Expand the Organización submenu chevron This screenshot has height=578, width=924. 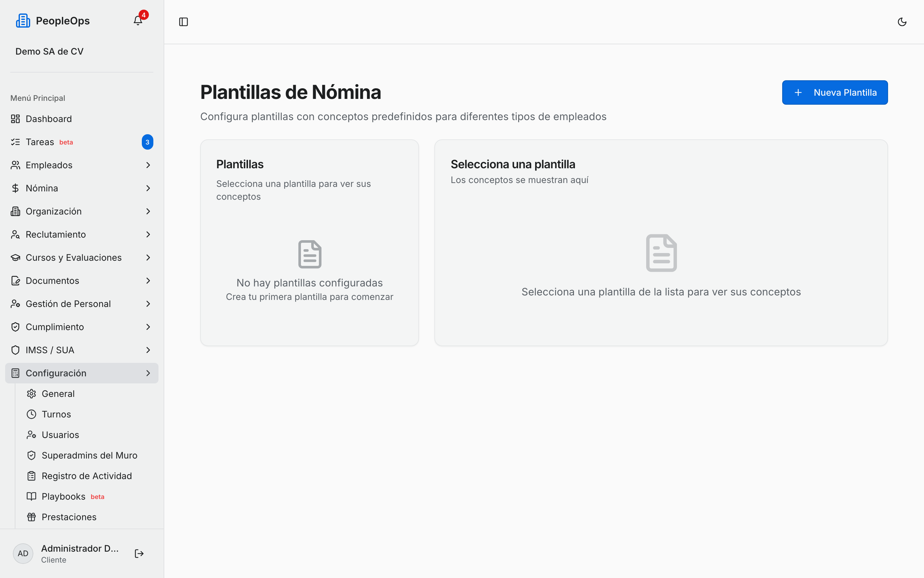coord(148,211)
